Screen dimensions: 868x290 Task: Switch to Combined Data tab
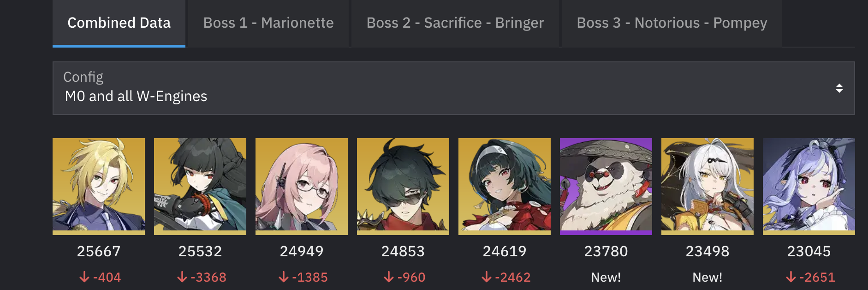pyautogui.click(x=119, y=23)
